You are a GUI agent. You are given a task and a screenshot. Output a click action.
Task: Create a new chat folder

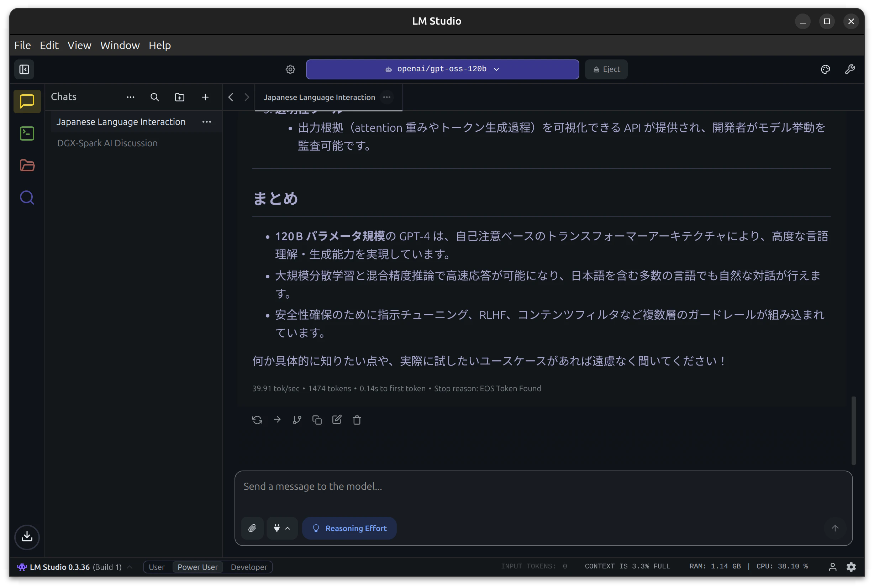[180, 97]
